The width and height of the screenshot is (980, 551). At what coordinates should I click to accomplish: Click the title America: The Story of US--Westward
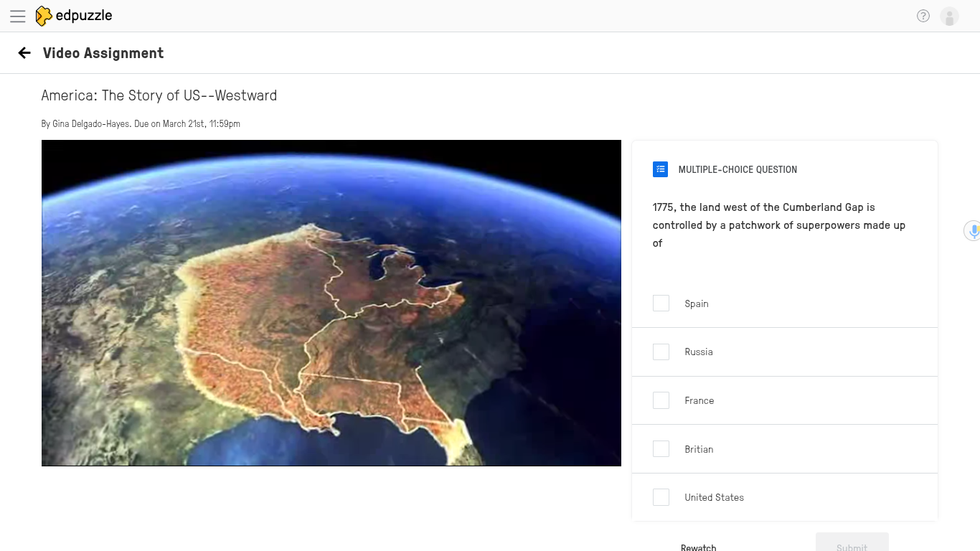click(x=159, y=95)
